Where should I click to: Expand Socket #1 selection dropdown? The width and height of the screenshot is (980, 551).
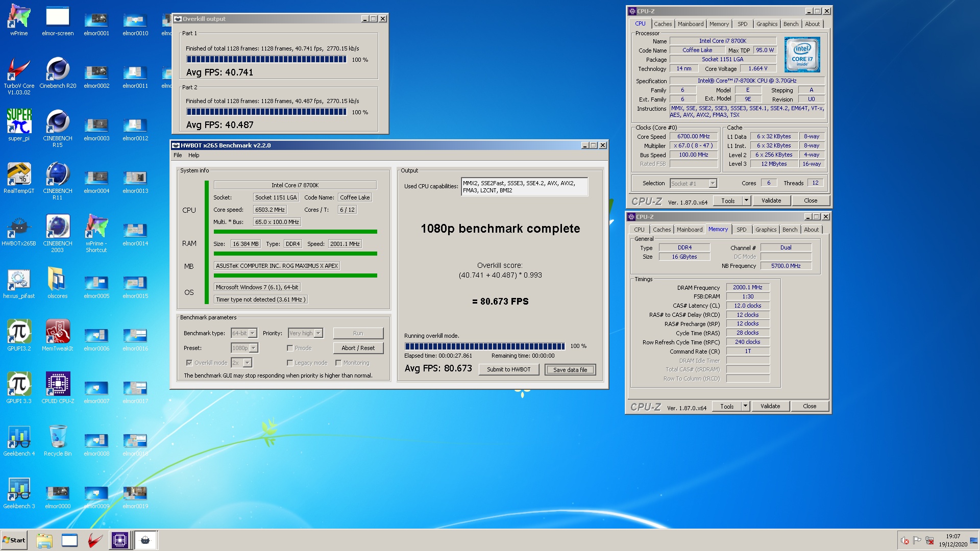713,183
